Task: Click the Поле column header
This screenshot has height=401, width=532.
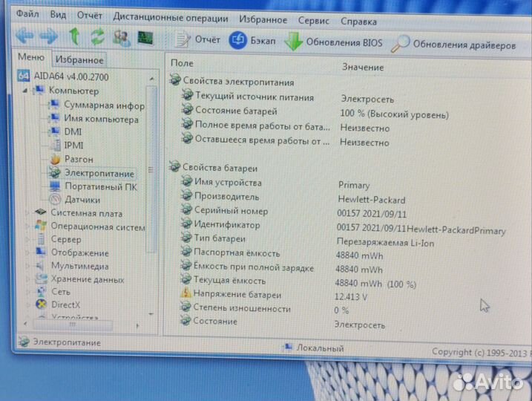Action: coord(182,63)
